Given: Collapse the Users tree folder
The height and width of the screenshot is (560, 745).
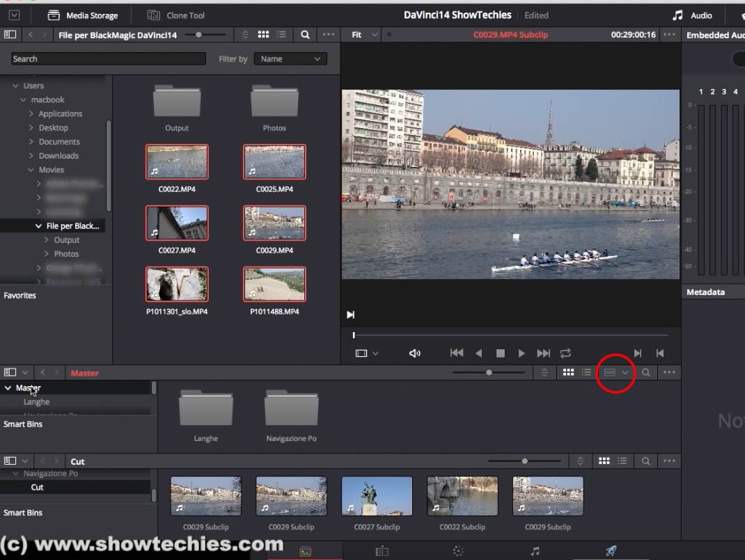Looking at the screenshot, I should click(x=16, y=86).
